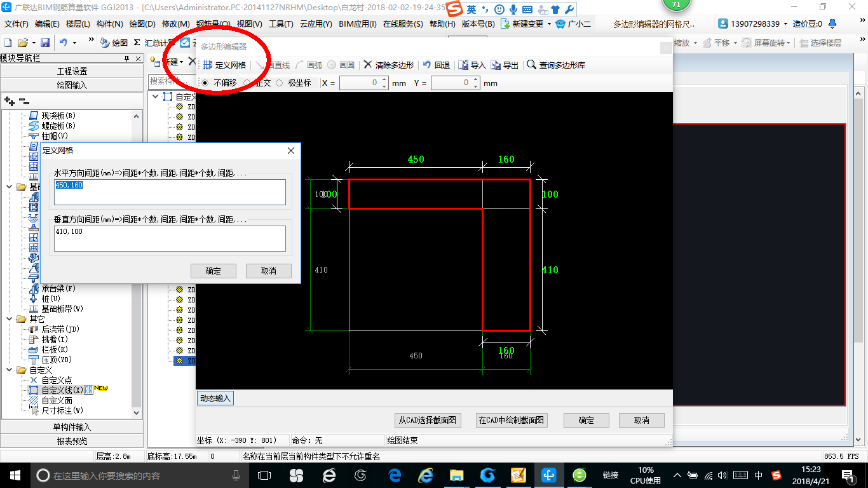The image size is (868, 488).
Task: Click expand-all plus icon in navigator
Action: click(x=9, y=101)
